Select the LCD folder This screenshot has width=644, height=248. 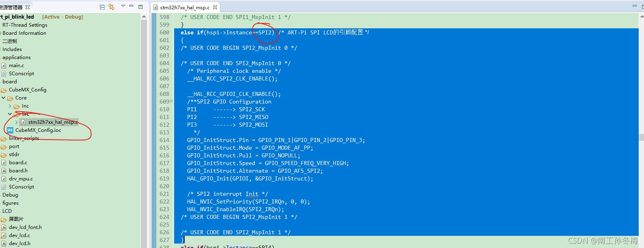7,211
